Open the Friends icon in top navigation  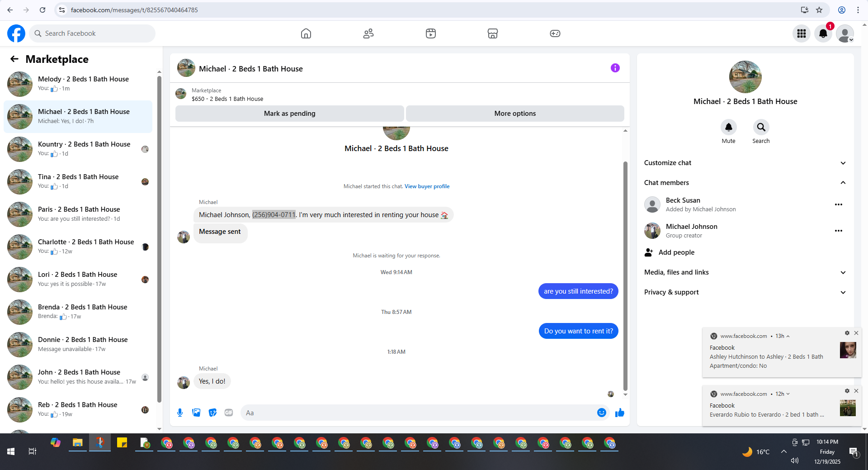pyautogui.click(x=368, y=33)
